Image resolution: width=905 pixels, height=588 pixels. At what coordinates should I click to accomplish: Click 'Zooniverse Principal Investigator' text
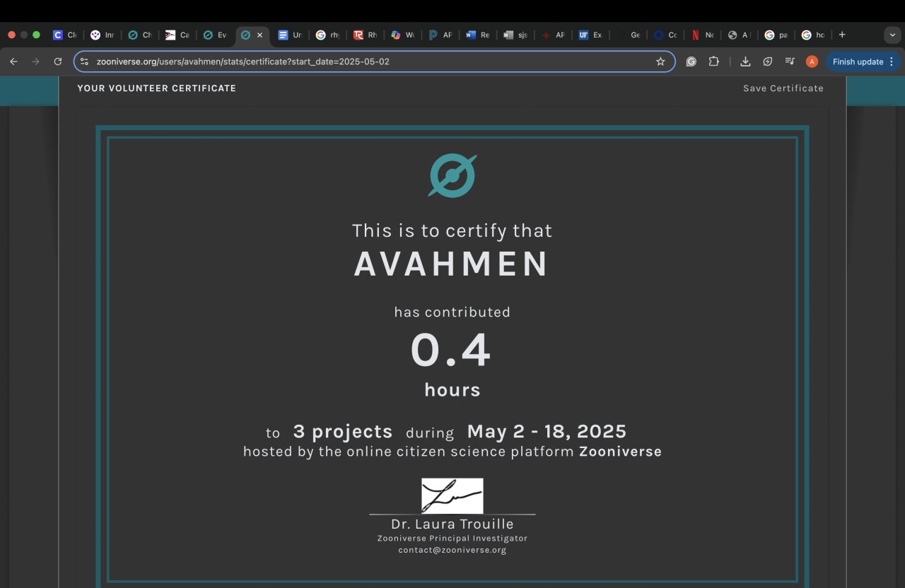(x=452, y=539)
